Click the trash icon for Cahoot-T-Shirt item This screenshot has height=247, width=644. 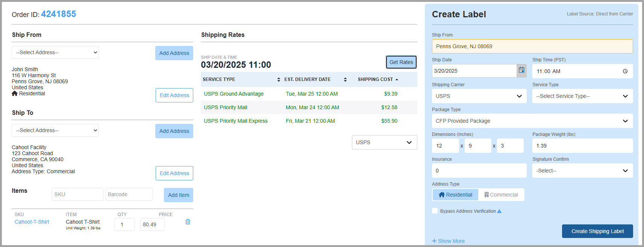[188, 222]
